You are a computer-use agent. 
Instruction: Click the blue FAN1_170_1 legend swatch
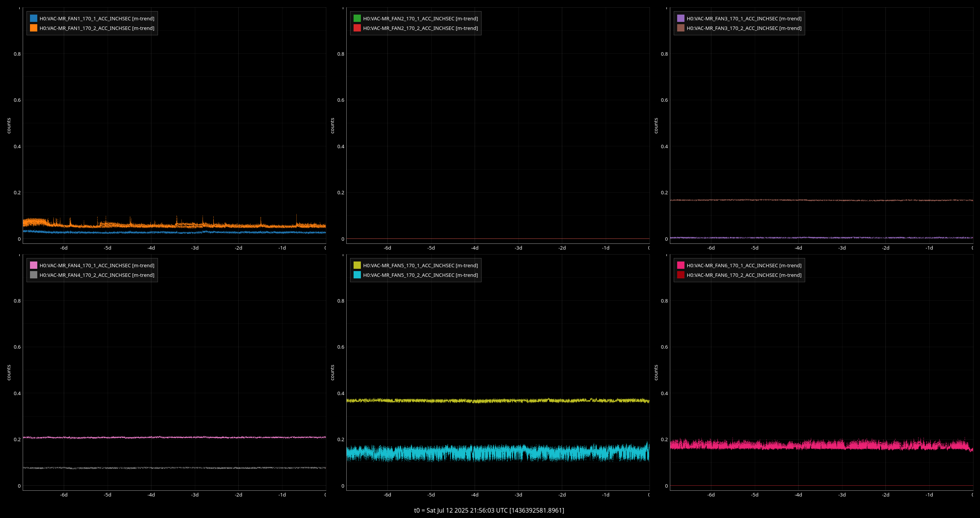[34, 18]
